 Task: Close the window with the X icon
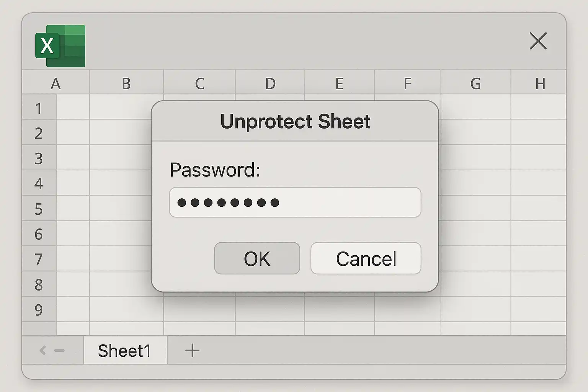tap(538, 41)
